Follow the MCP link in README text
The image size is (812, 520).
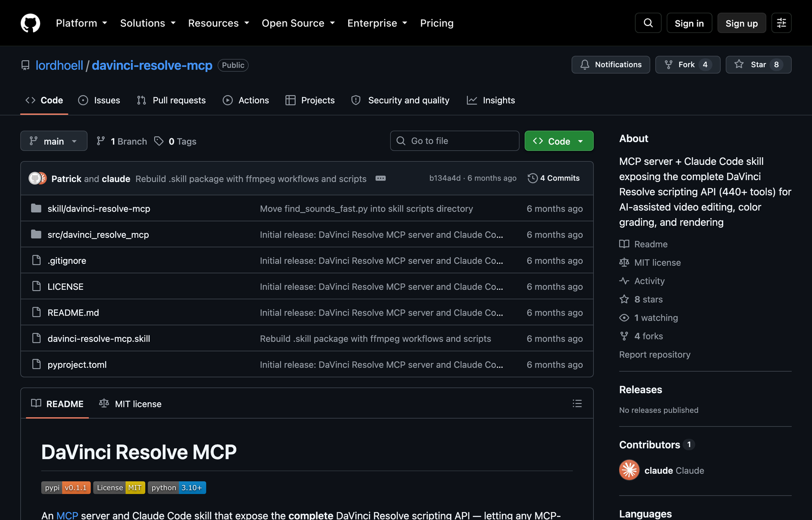point(67,515)
